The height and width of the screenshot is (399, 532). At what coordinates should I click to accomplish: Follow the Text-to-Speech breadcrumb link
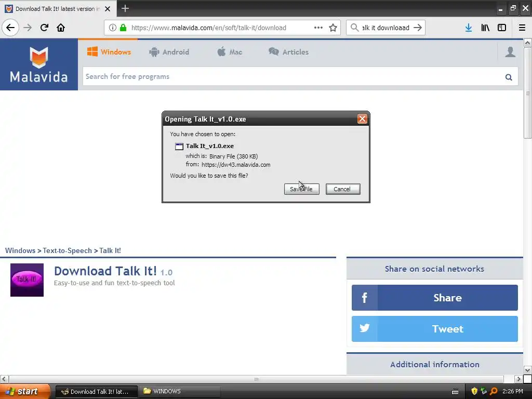coord(67,250)
